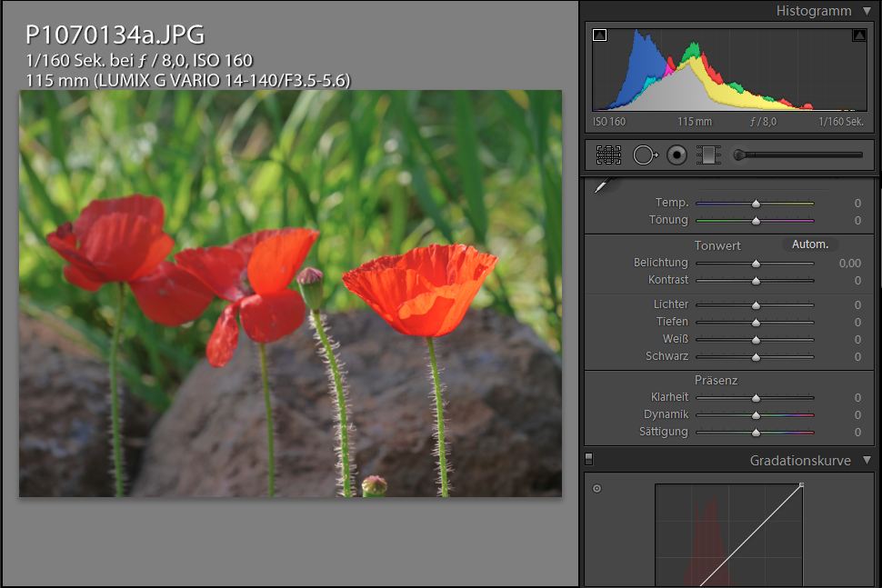Click the tone curve graph area
Screen dimensions: 882x588
[729, 535]
